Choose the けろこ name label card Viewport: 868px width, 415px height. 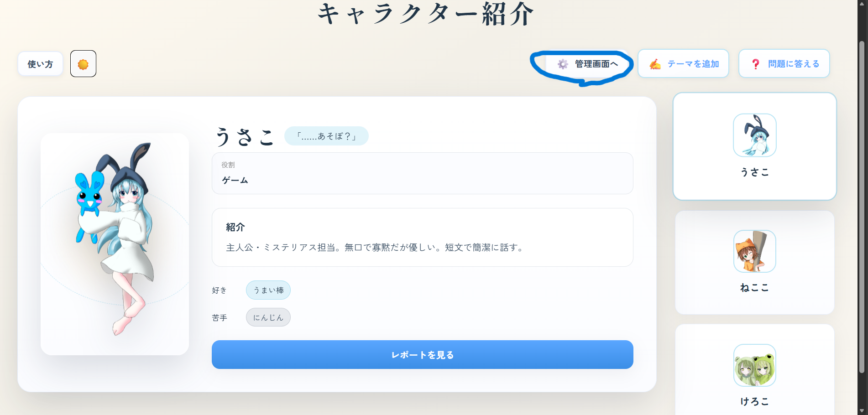pos(754,401)
